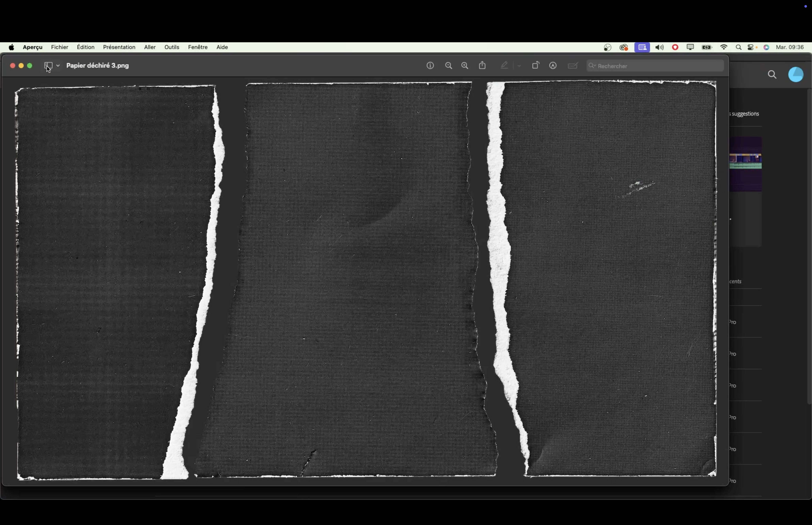Open the share sheet icon
The height and width of the screenshot is (525, 812).
[482, 65]
